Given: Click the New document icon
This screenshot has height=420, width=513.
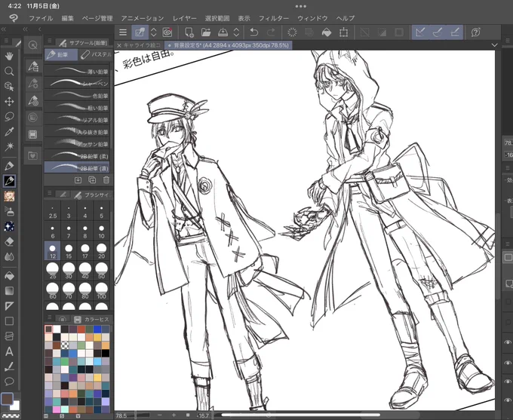Looking at the screenshot, I should click(x=189, y=32).
